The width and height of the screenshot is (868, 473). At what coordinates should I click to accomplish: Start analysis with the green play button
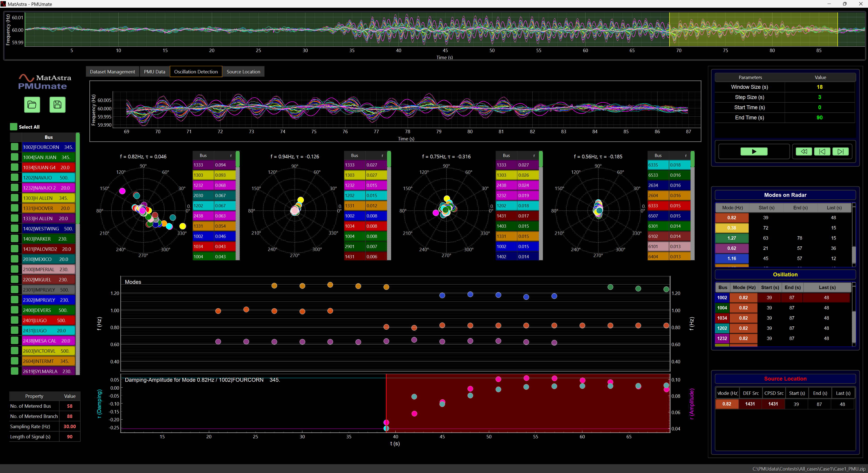754,152
